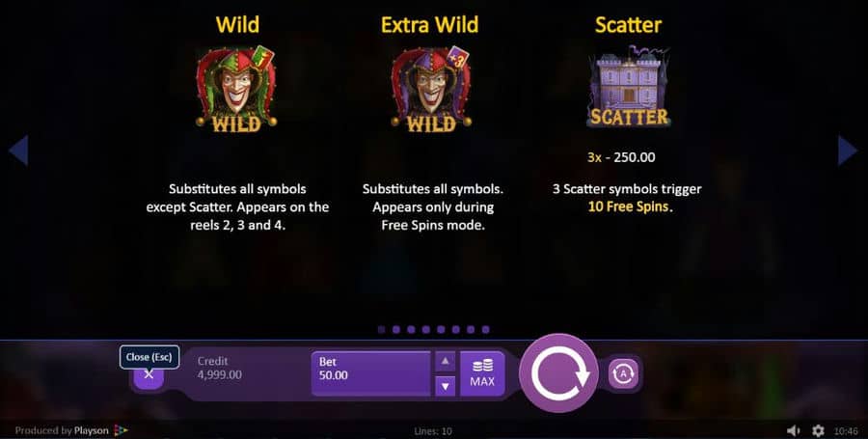This screenshot has height=439, width=868.
Task: Open settings gear icon
Action: coord(818,430)
